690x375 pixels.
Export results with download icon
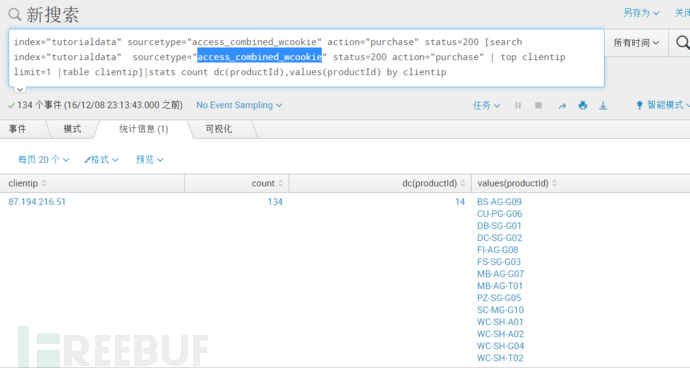pyautogui.click(x=603, y=106)
